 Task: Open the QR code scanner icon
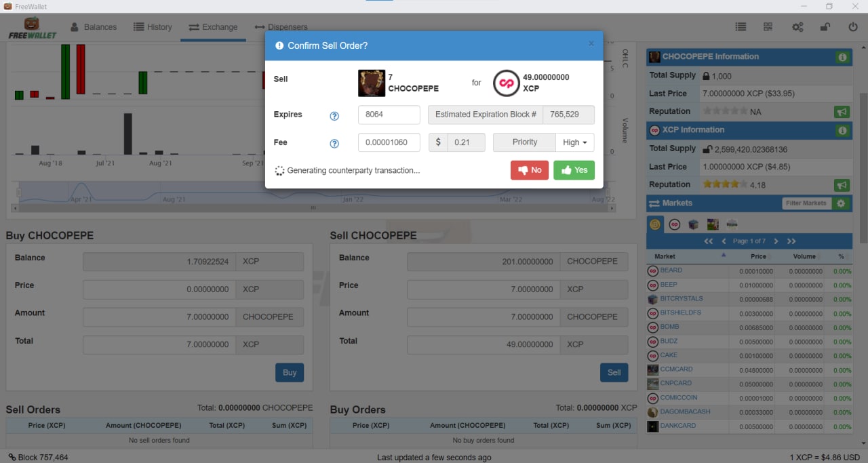pyautogui.click(x=768, y=27)
